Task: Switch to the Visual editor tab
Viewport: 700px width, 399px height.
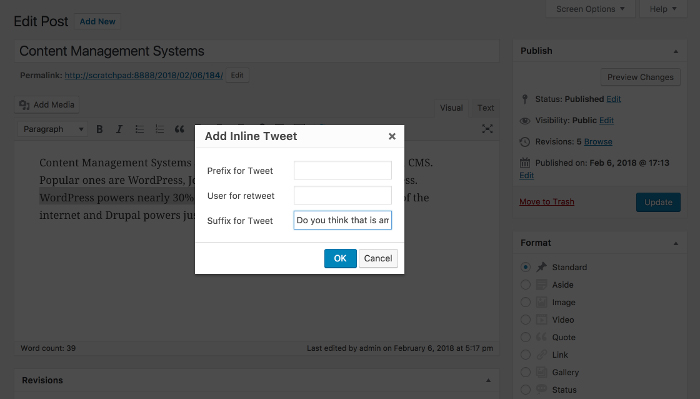Action: coord(451,108)
